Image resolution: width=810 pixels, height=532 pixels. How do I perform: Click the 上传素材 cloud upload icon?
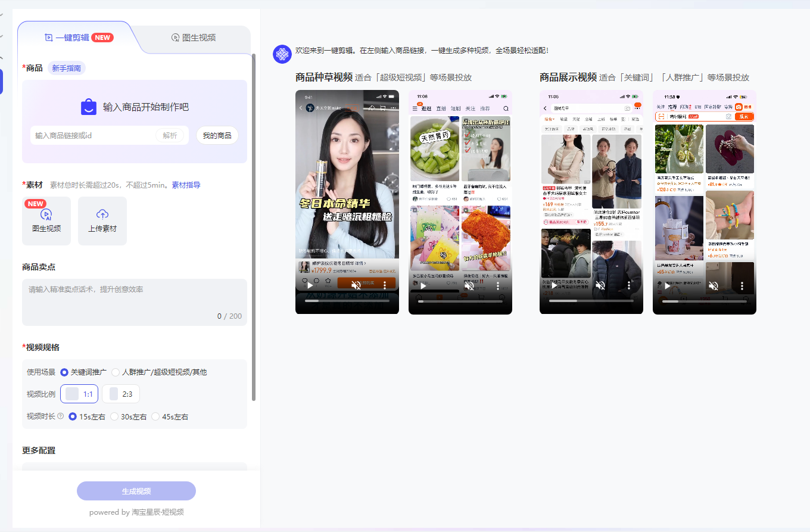[102, 215]
